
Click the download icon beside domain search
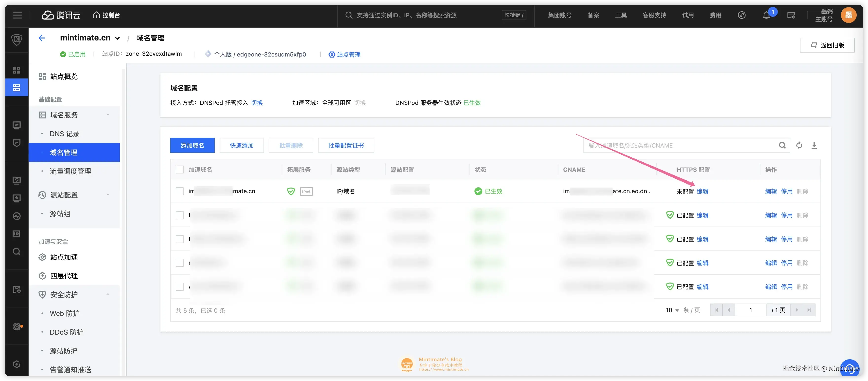(x=814, y=145)
